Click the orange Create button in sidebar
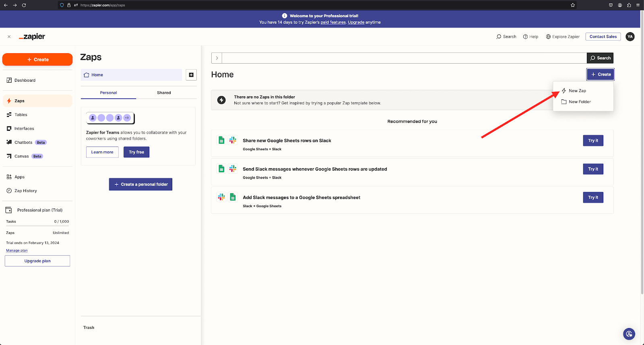 point(37,59)
